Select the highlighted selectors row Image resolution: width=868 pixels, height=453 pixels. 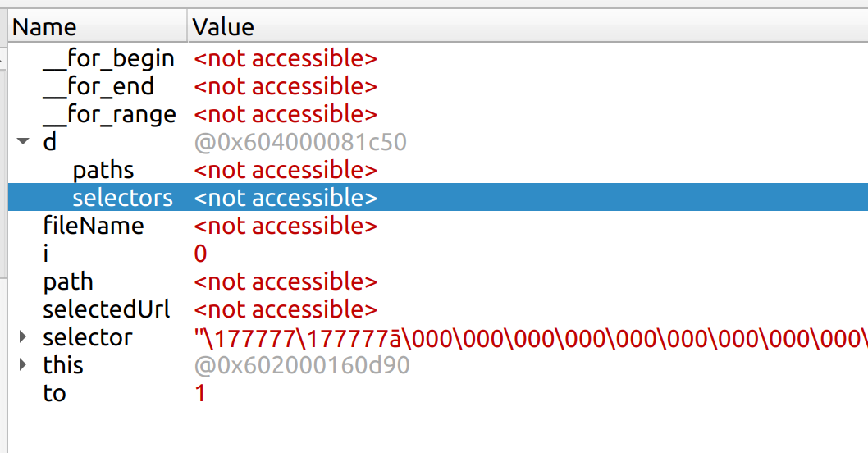pos(122,198)
